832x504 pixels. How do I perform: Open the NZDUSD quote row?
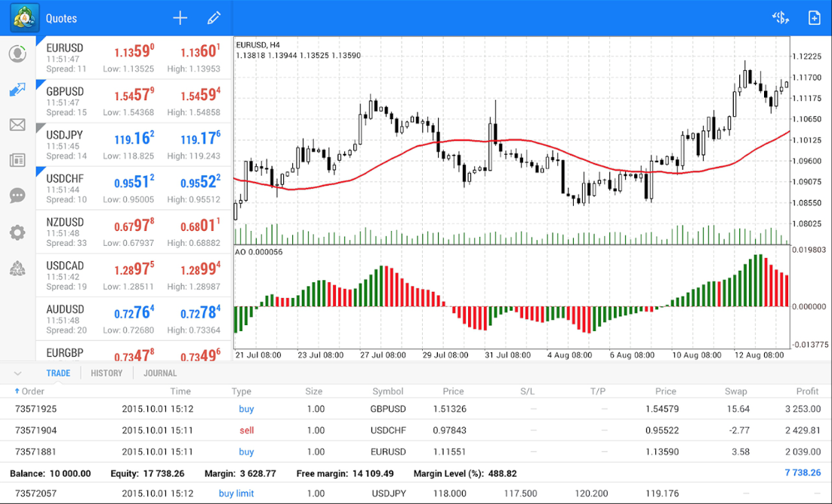point(134,232)
